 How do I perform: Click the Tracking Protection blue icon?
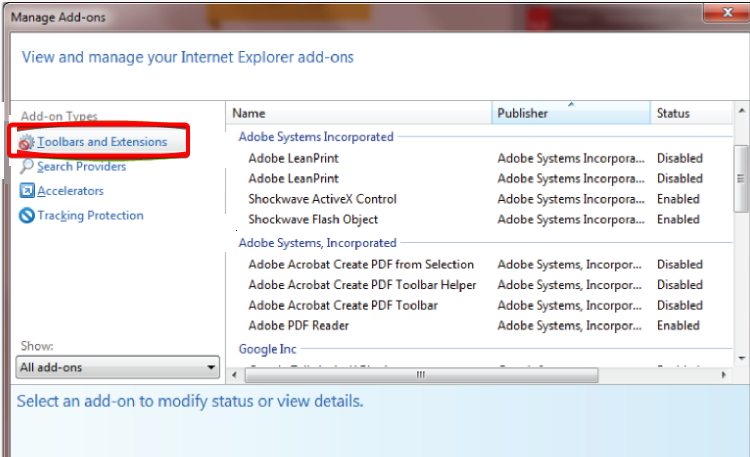tap(27, 215)
